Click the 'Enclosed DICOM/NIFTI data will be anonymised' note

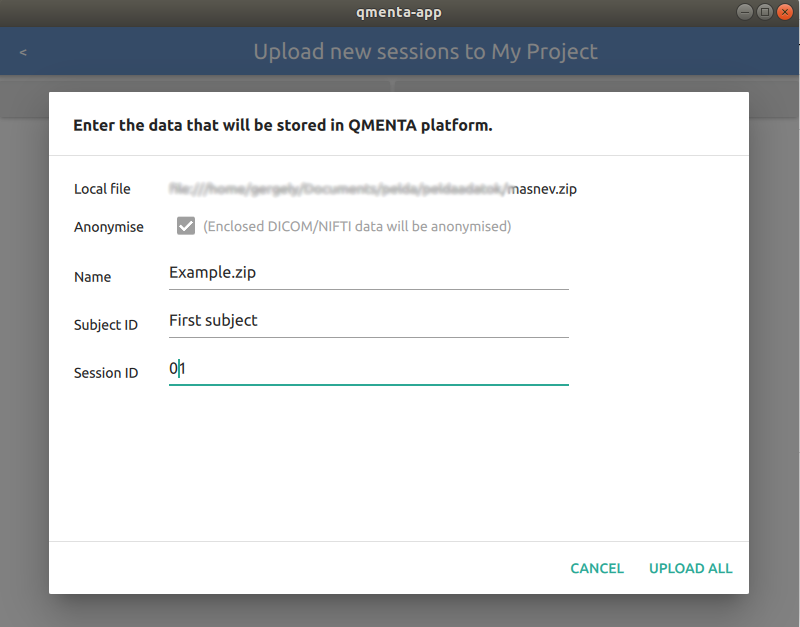pos(357,226)
